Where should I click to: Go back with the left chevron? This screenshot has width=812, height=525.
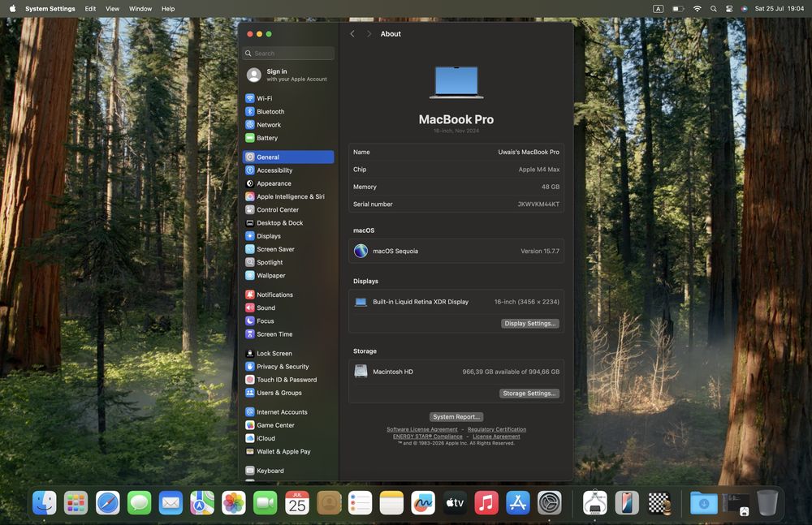[x=352, y=33]
